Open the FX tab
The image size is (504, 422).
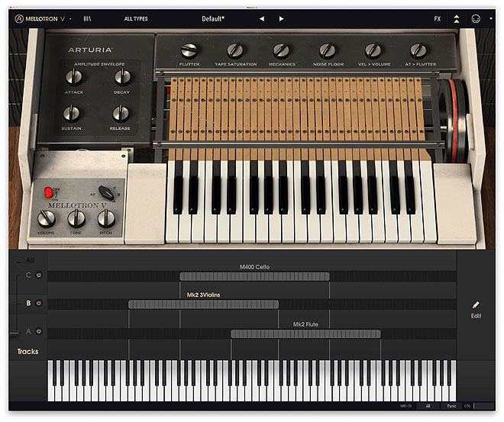tap(438, 18)
